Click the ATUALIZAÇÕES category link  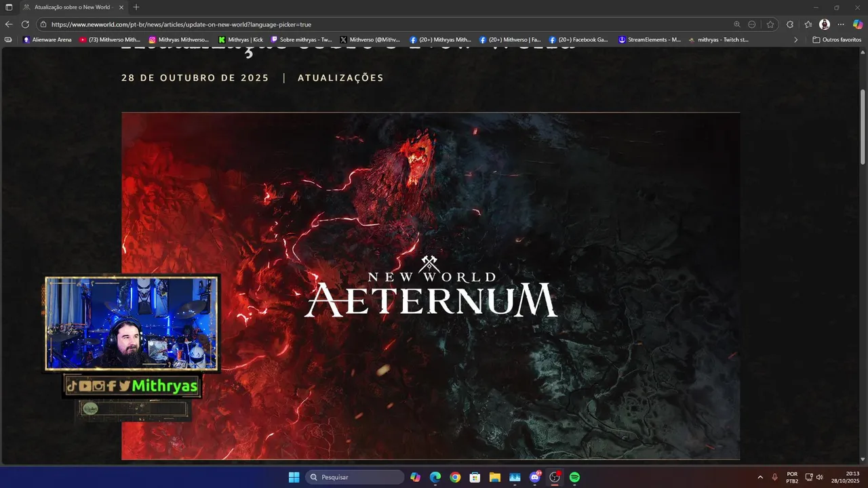pyautogui.click(x=340, y=78)
